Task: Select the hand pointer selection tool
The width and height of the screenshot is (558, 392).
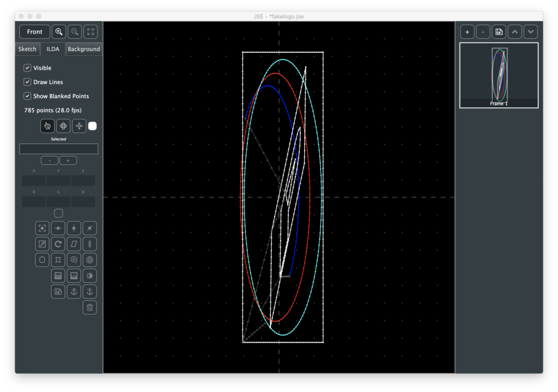Action: point(47,126)
